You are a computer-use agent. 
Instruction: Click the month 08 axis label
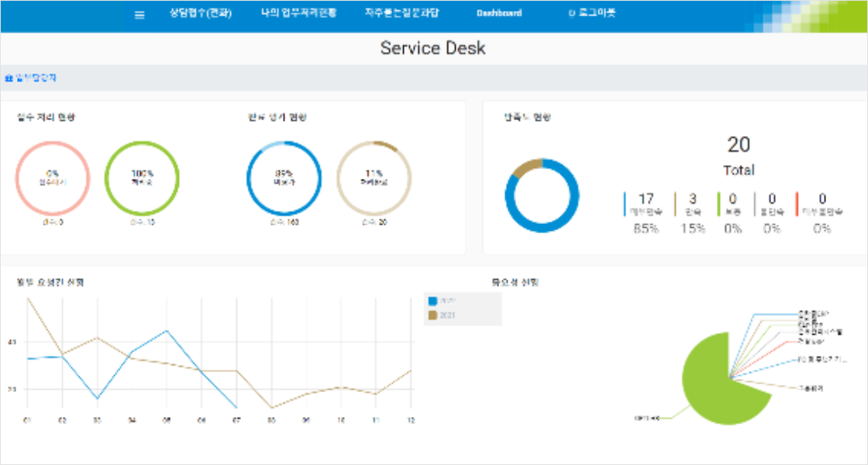click(x=270, y=422)
